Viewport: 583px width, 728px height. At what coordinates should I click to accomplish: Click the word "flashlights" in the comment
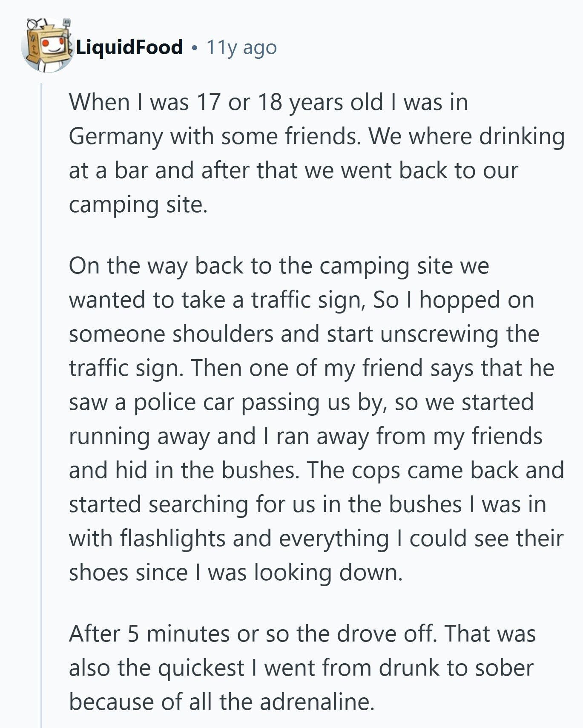tap(172, 538)
